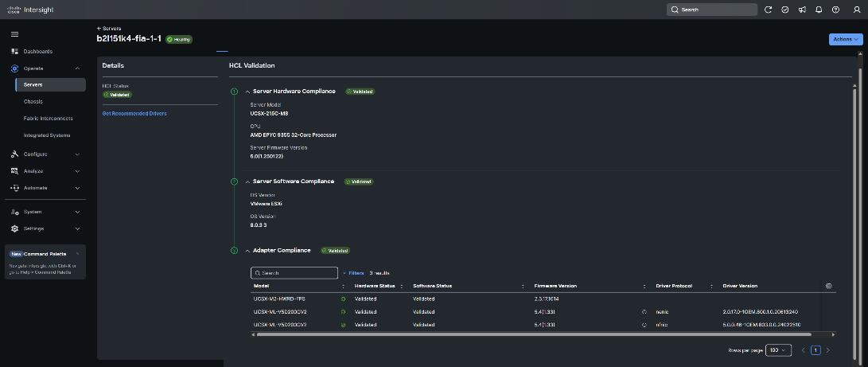This screenshot has width=868, height=367.
Task: Select Servers in the sidebar
Action: pyautogui.click(x=50, y=84)
